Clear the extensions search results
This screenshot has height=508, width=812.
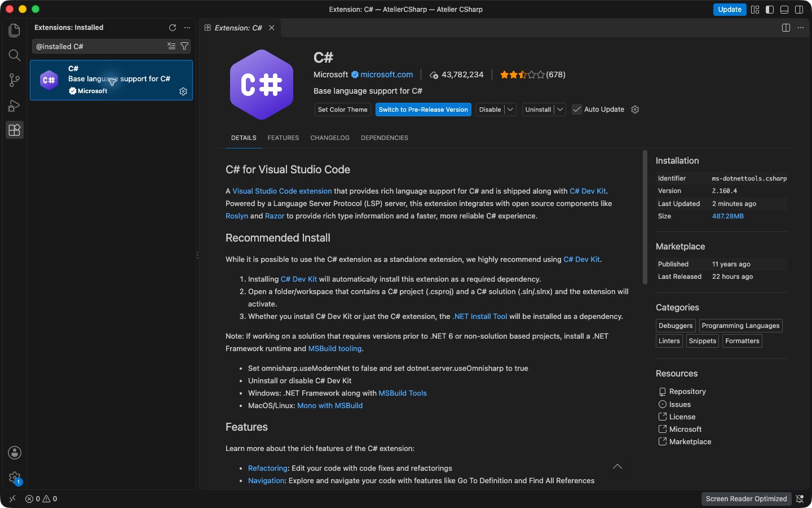click(171, 46)
